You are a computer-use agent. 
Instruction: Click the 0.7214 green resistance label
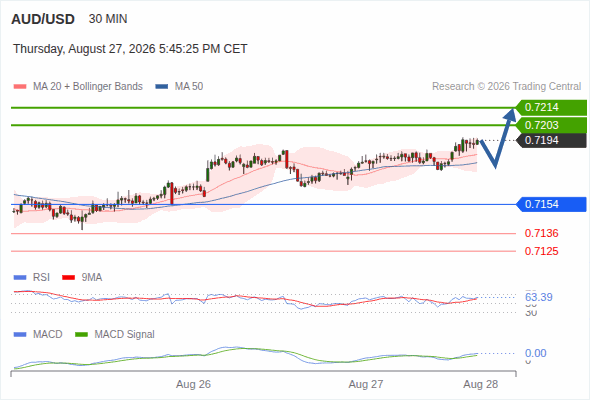tap(551, 108)
